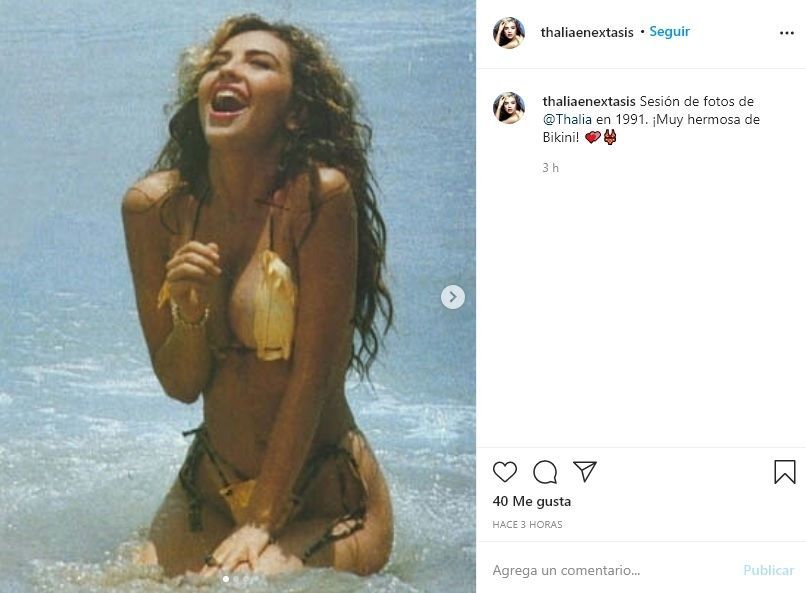Viewport: 806px width, 593px height.
Task: Focus the 'Agrega un comentario' field
Action: [x=610, y=571]
